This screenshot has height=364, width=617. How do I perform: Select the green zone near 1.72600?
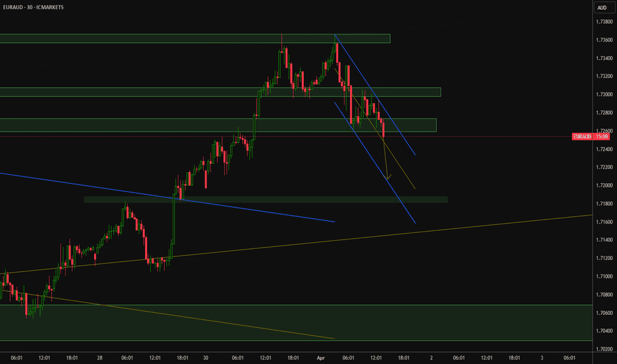pos(218,125)
